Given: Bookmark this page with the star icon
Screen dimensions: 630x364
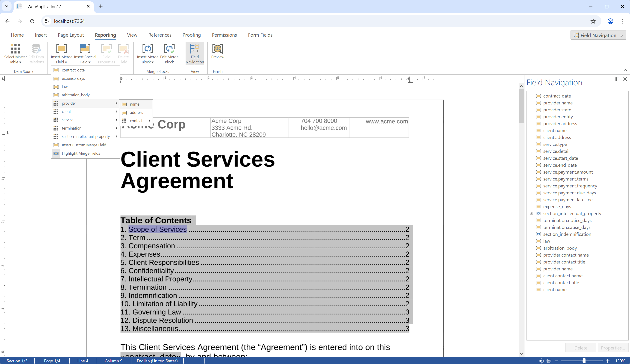Looking at the screenshot, I should 593,21.
